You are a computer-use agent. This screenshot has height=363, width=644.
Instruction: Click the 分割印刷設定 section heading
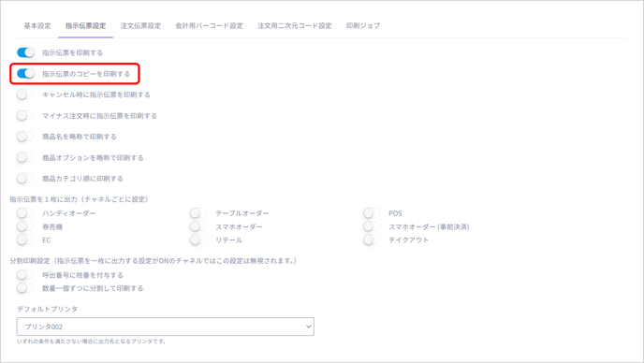coord(154,261)
